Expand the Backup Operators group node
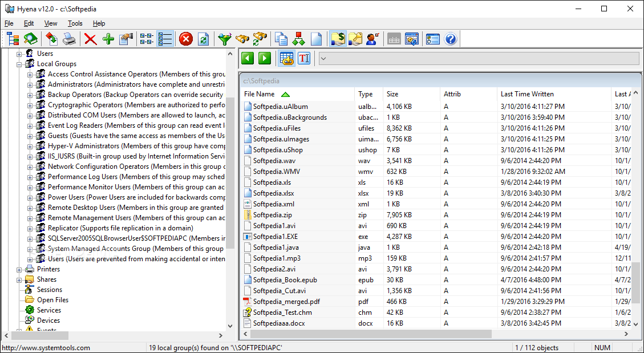 30,95
